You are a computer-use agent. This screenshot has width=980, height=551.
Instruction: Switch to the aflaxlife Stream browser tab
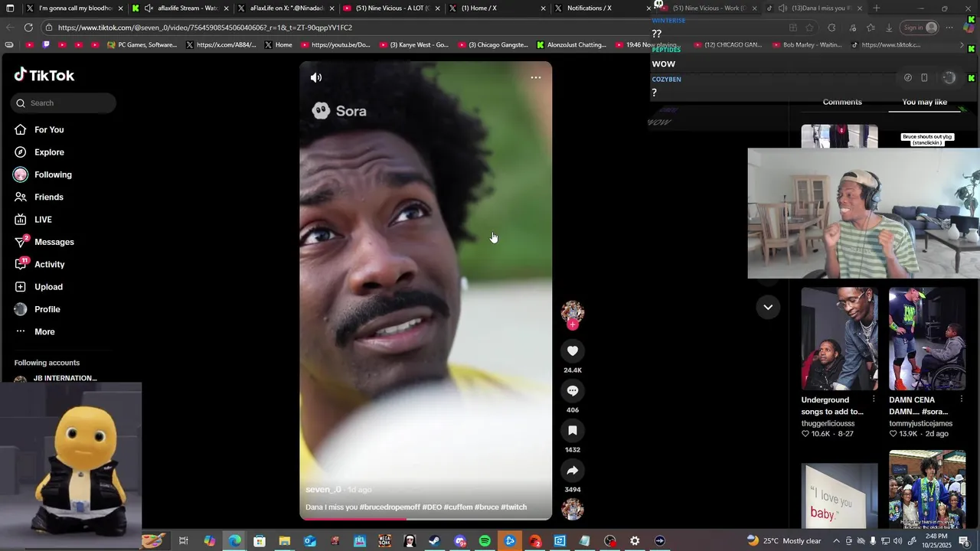click(x=181, y=8)
